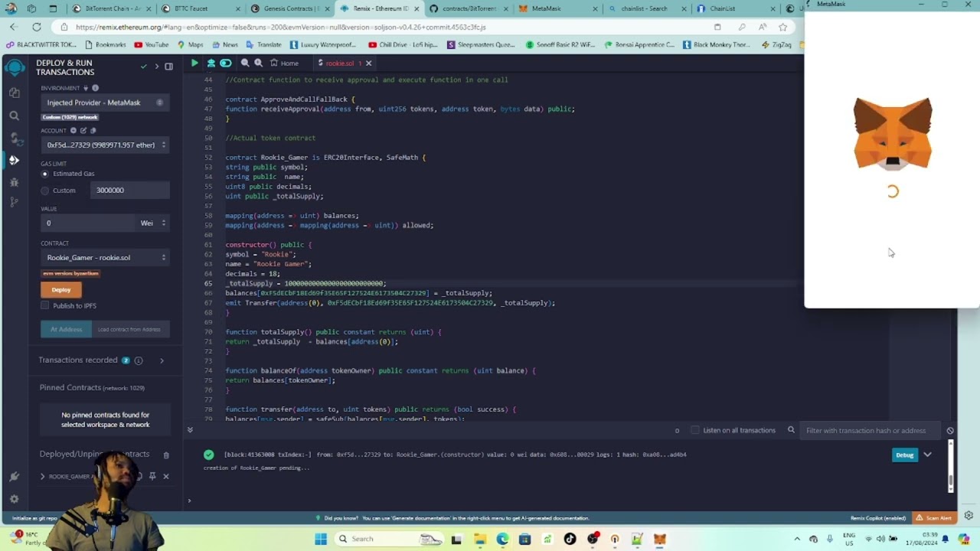Viewport: 980px width, 551px height.
Task: Select the Custom gas limit radio button
Action: coord(45,191)
